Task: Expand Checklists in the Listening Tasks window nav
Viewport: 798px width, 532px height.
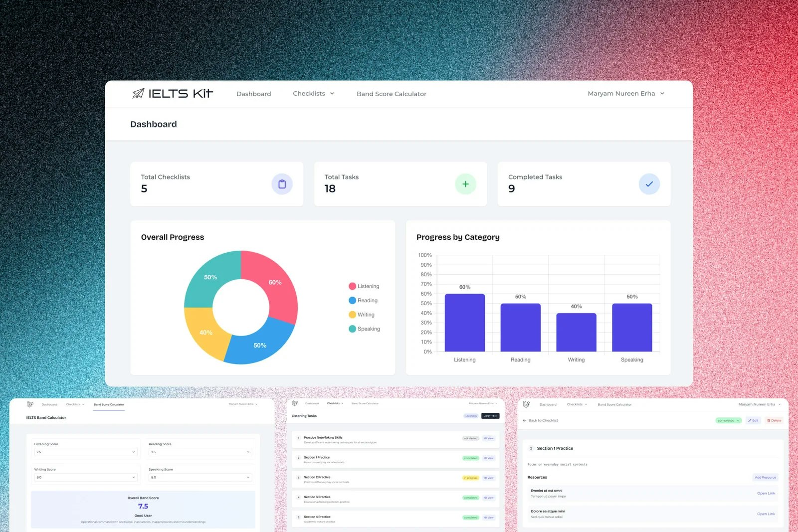Action: [335, 403]
